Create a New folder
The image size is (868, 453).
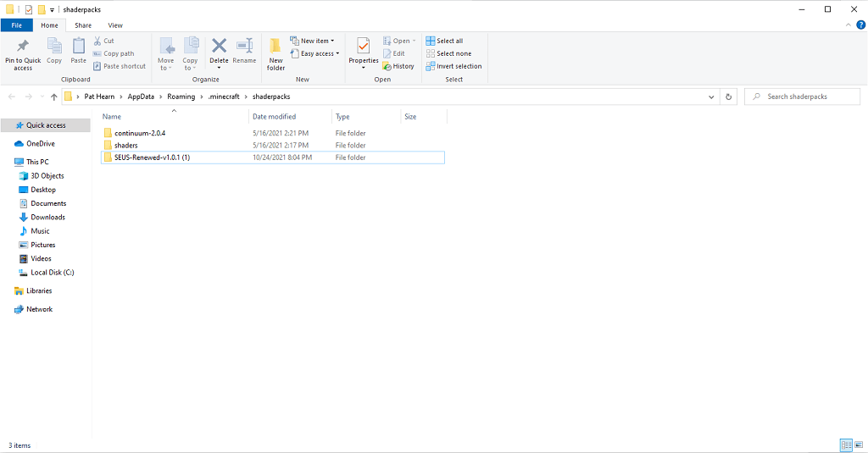pyautogui.click(x=275, y=54)
